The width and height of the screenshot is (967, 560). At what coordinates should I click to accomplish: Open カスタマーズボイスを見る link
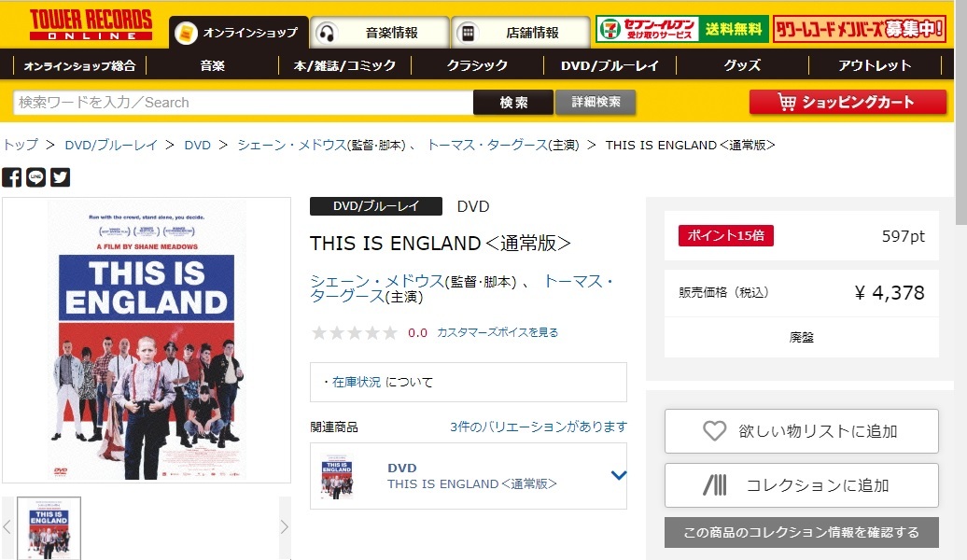498,332
